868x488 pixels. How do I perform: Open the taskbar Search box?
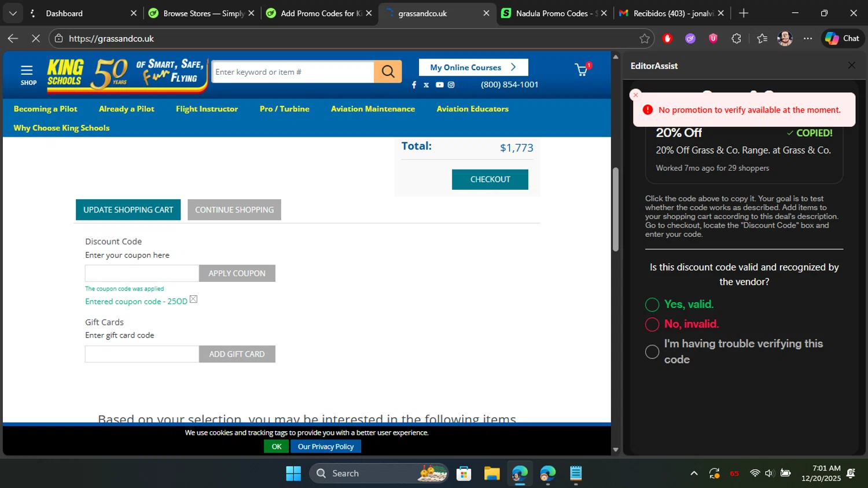380,474
